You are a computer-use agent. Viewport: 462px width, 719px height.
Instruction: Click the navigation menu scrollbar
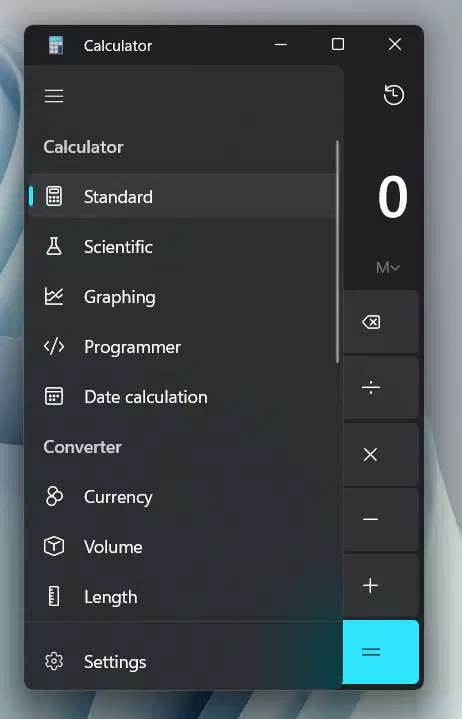(x=338, y=251)
